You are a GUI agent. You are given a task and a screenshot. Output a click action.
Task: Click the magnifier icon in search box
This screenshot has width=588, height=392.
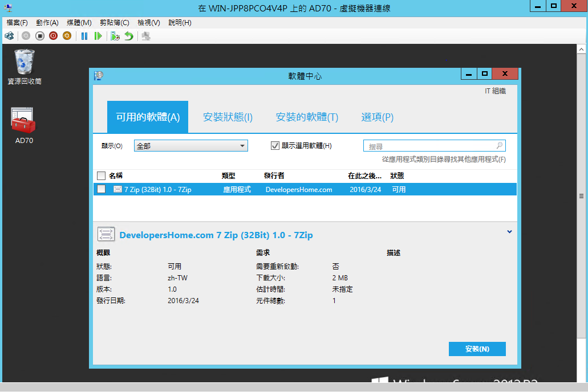[x=500, y=145]
